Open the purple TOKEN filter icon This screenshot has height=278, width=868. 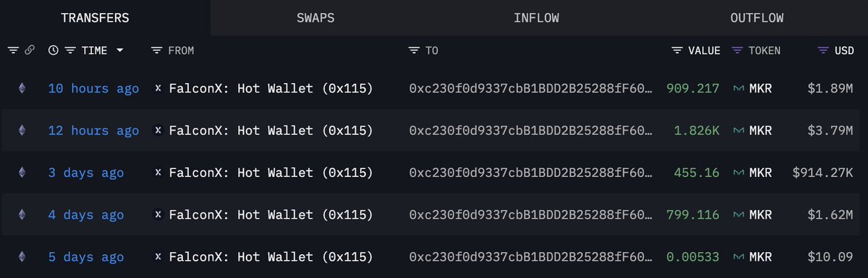point(737,51)
